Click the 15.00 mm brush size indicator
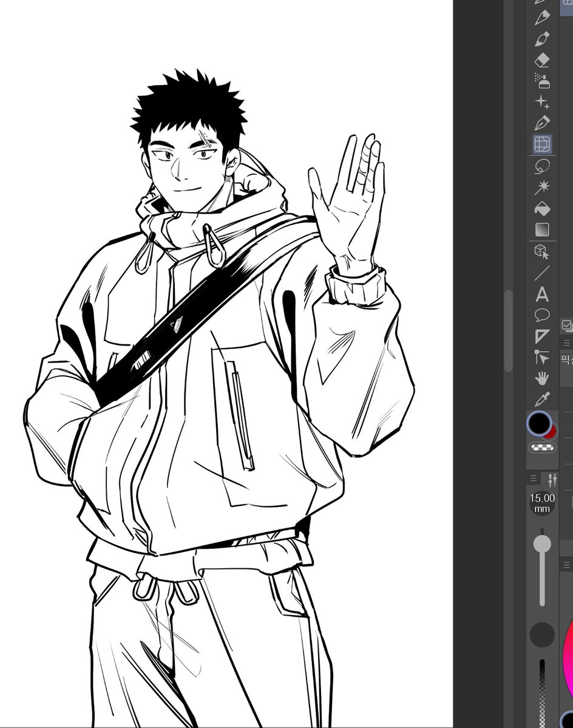Screen dimensions: 573x728 (542, 503)
